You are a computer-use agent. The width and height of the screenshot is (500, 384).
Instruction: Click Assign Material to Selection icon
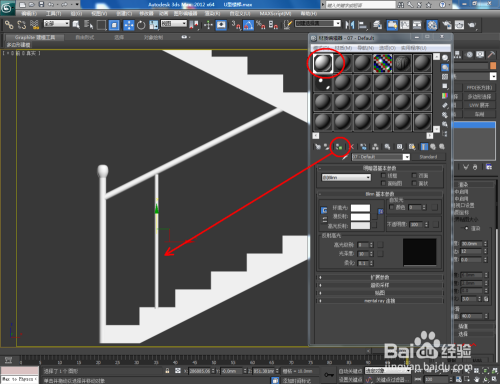(339, 147)
